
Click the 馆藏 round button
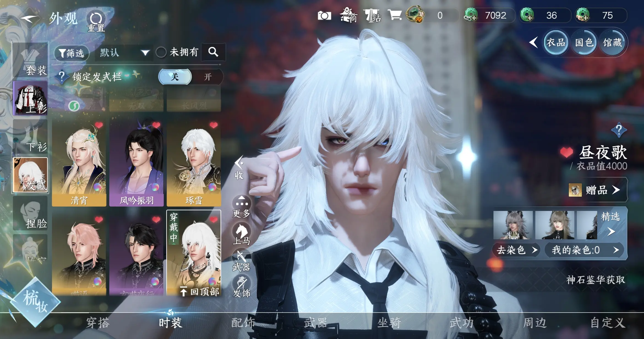[612, 43]
